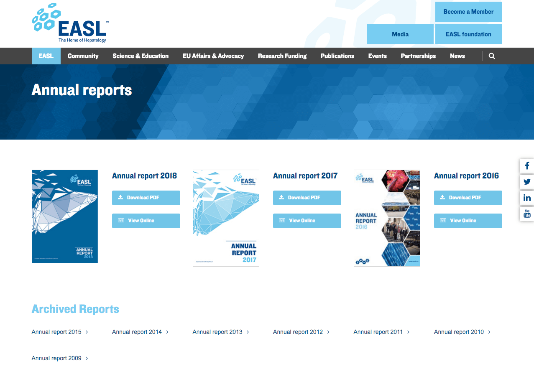Open the 2018 report cover thumbnail

(65, 216)
